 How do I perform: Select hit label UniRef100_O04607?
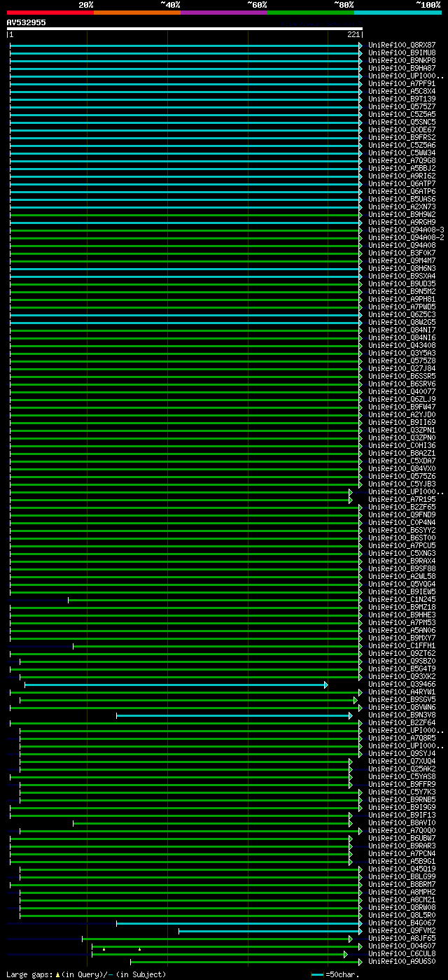click(x=402, y=946)
